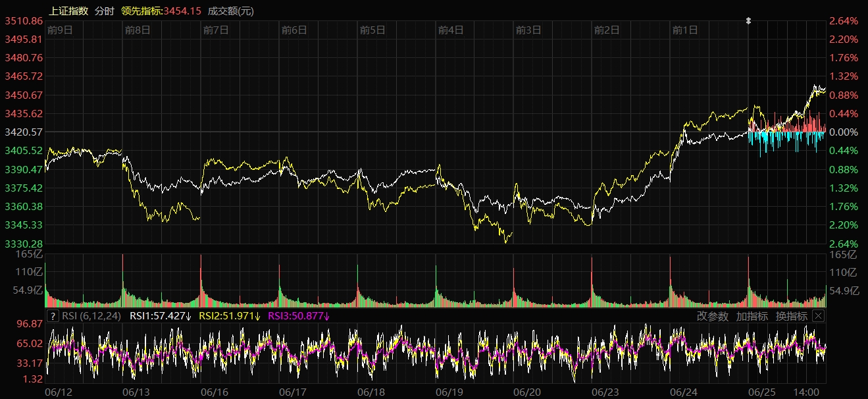Click the RSI help question-mark icon
Image resolution: width=868 pixels, height=399 pixels.
tap(53, 316)
